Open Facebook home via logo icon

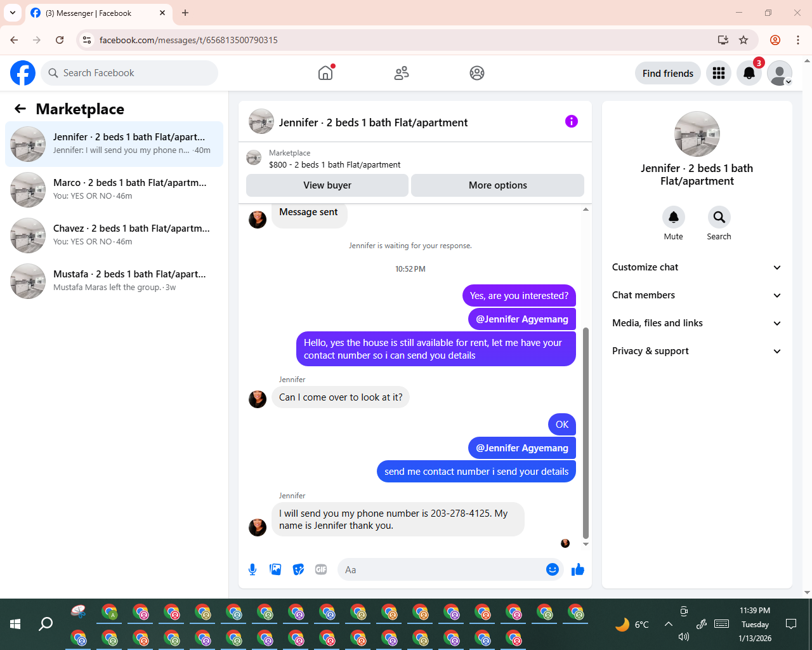(23, 73)
